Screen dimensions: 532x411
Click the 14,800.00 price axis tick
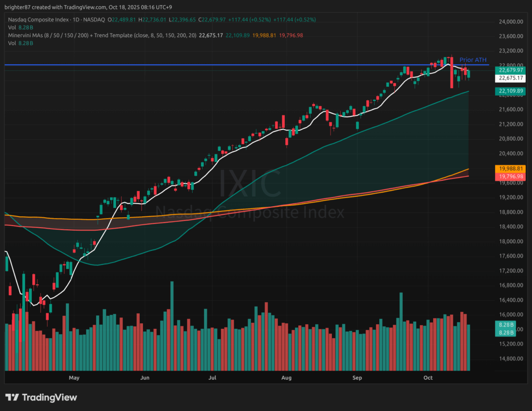tap(510, 359)
